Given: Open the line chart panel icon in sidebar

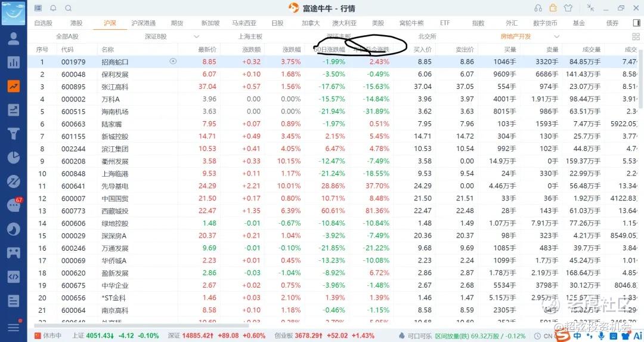Looking at the screenshot, I should 14,110.
